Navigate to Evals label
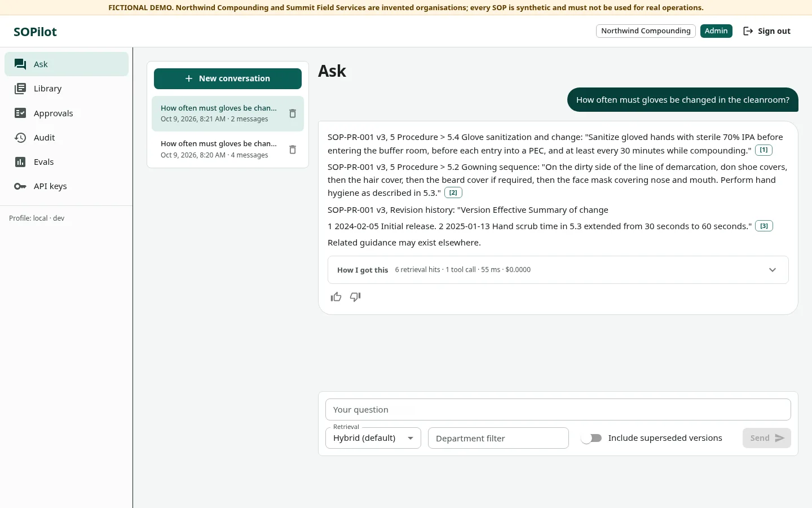 [x=44, y=162]
